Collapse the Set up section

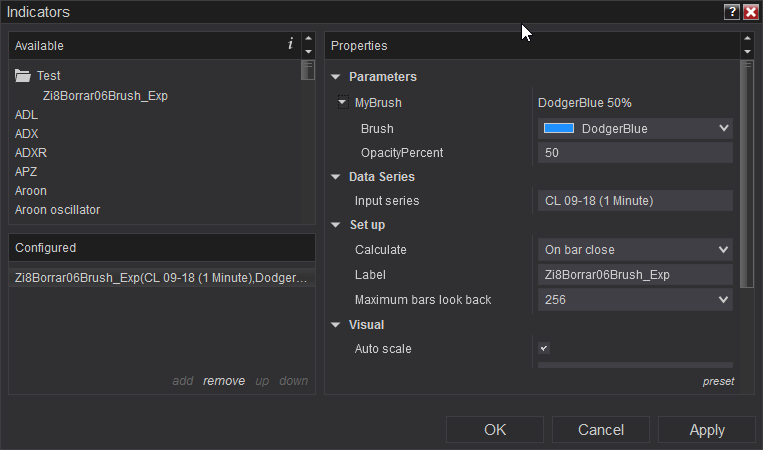(x=336, y=225)
